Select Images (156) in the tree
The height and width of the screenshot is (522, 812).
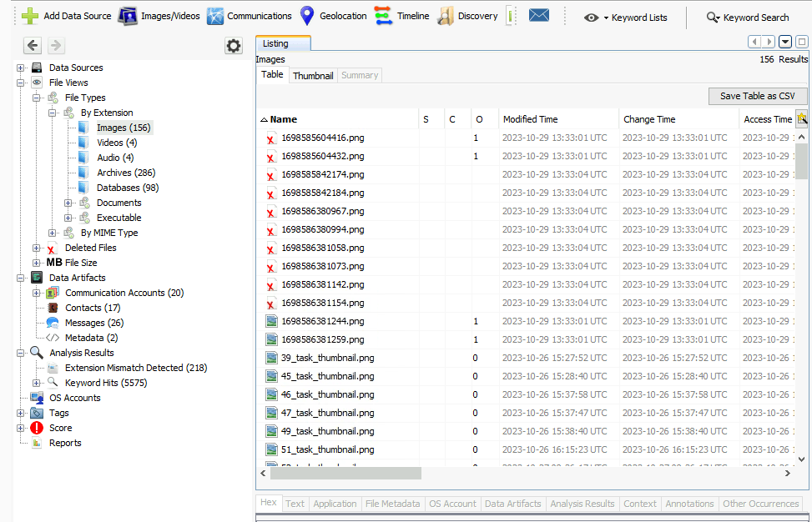[x=124, y=128]
